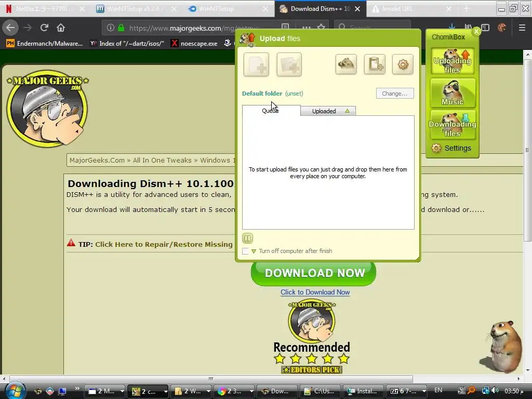The image size is (532, 399).
Task: Switch to the Queue tab
Action: pyautogui.click(x=271, y=111)
